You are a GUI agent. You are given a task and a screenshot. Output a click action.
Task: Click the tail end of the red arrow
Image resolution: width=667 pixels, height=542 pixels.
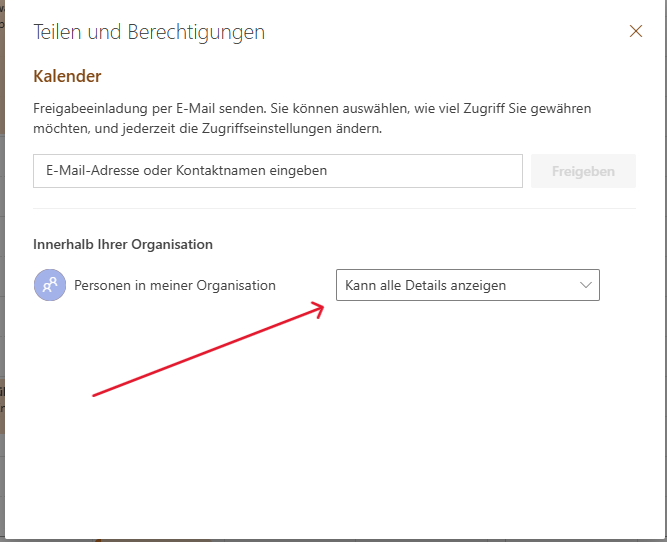pyautogui.click(x=95, y=395)
